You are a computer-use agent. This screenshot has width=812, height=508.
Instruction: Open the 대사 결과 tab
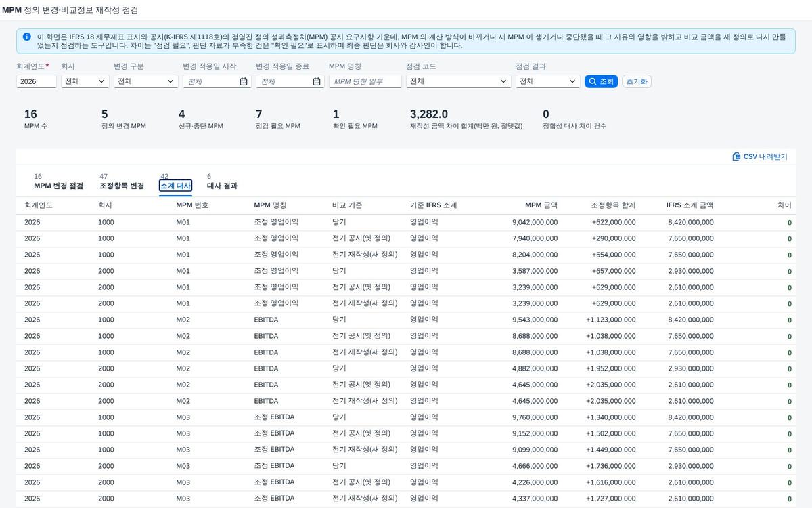[222, 182]
